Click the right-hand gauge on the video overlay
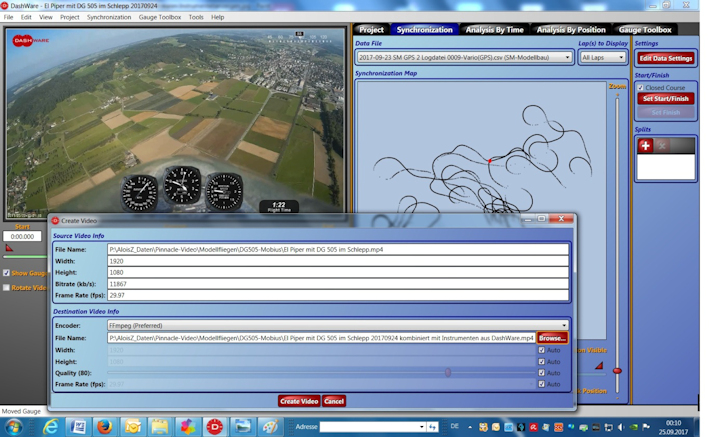This screenshot has width=720, height=437. [x=224, y=192]
